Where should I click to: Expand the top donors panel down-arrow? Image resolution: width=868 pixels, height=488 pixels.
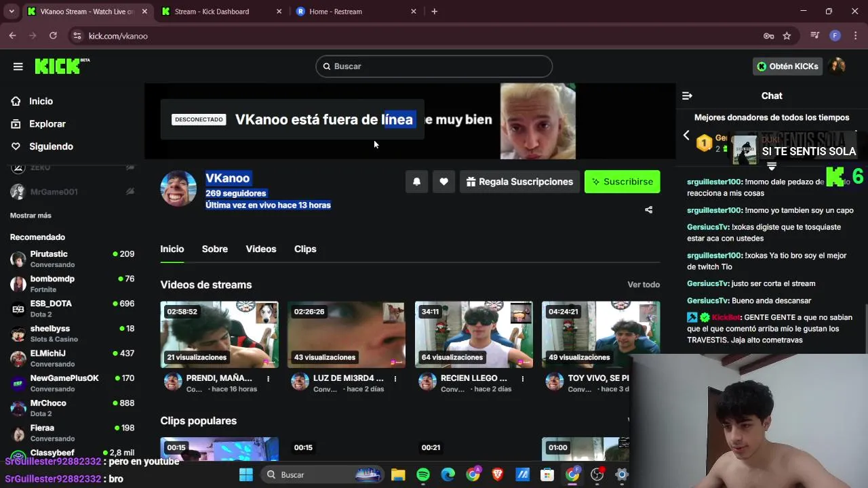[x=771, y=166]
